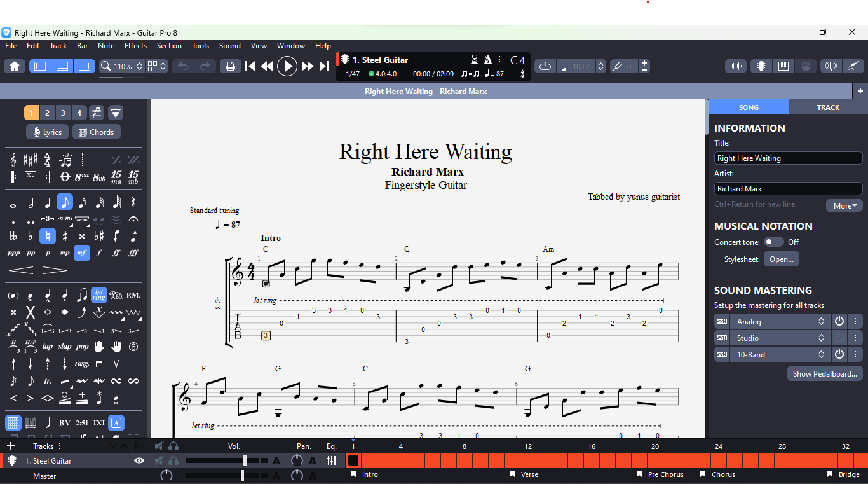Open the Tracks options menu
The image size is (868, 484).
tap(60, 446)
